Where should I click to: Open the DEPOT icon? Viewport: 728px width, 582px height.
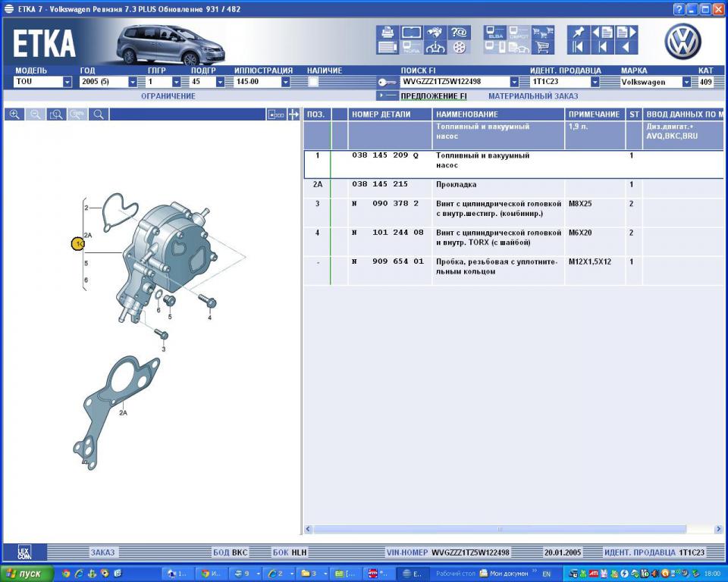pos(519,33)
